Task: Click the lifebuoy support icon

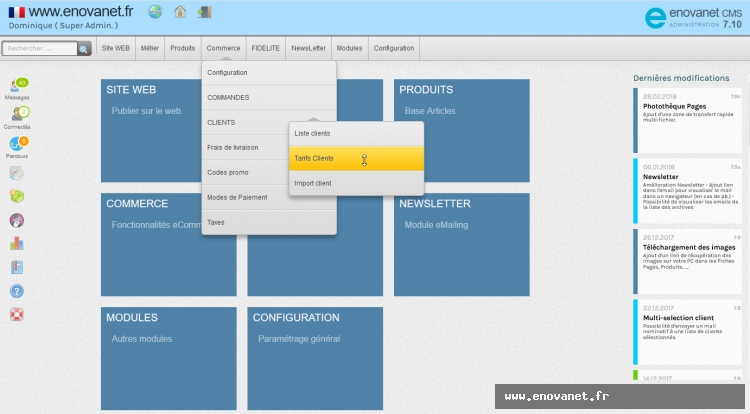Action: (16, 315)
